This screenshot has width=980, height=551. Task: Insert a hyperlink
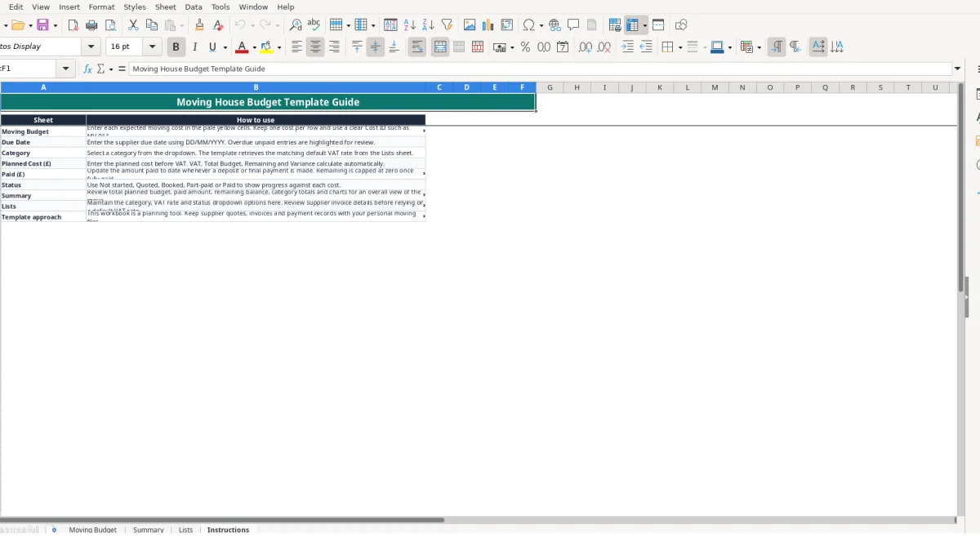[555, 25]
